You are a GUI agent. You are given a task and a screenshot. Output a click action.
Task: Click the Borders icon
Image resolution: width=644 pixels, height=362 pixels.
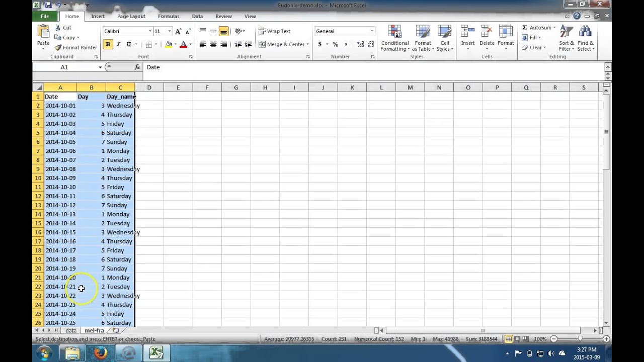pos(148,44)
